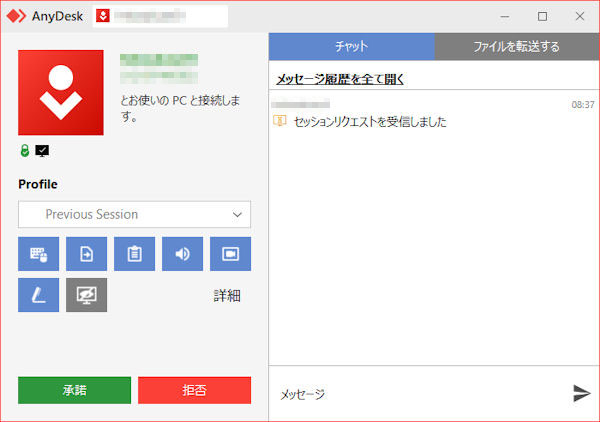Select the incoming session tab in title bar
Viewport: 600px width, 422px height.
click(160, 16)
